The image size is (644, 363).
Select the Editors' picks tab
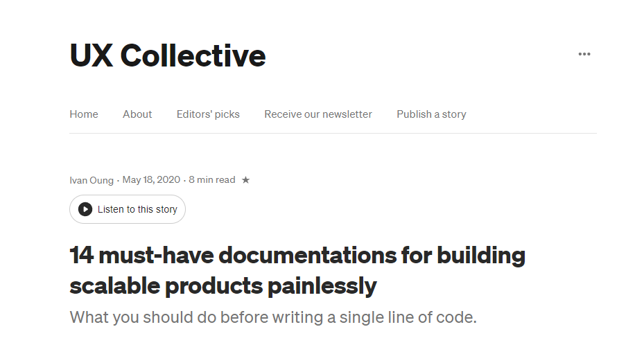point(208,114)
